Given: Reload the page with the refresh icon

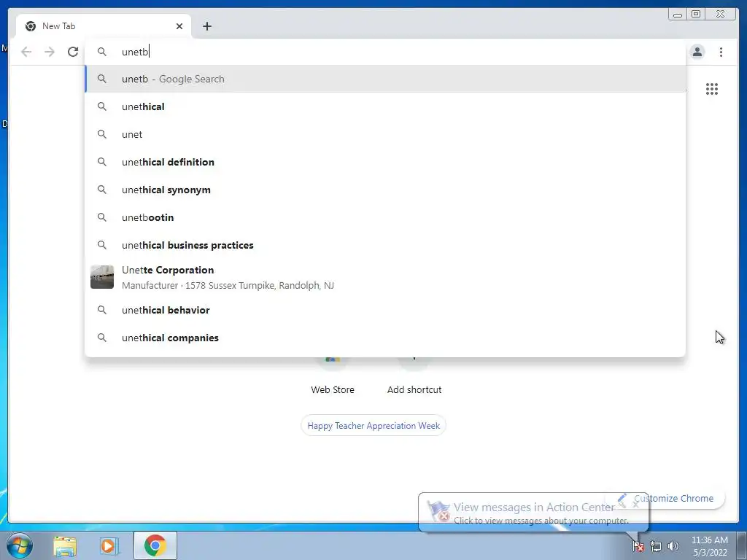Looking at the screenshot, I should point(73,52).
